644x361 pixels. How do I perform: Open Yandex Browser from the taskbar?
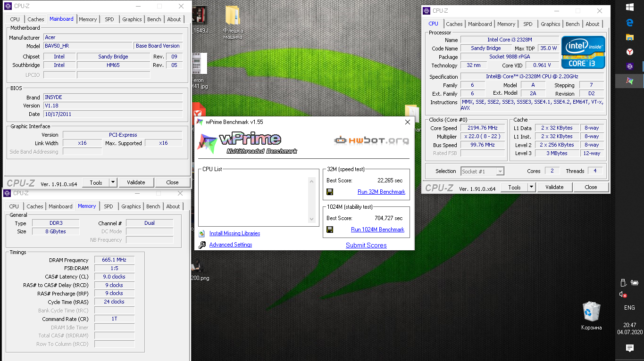click(629, 51)
